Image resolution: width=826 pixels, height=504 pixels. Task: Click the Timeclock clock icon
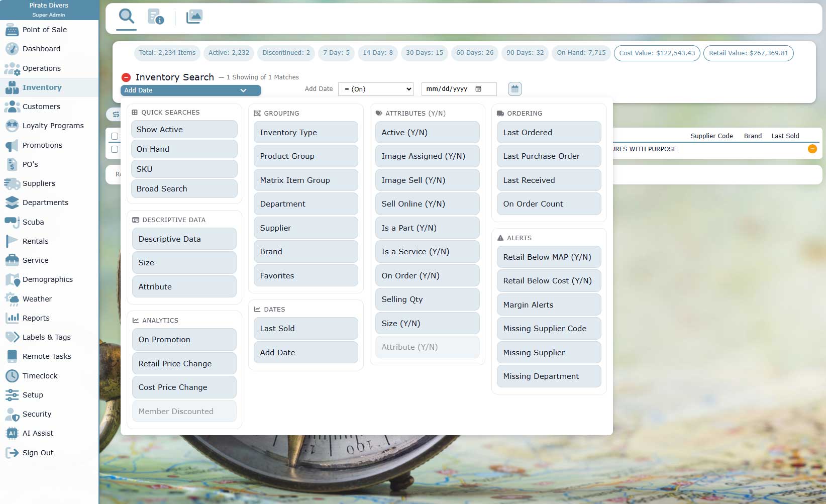pyautogui.click(x=12, y=376)
